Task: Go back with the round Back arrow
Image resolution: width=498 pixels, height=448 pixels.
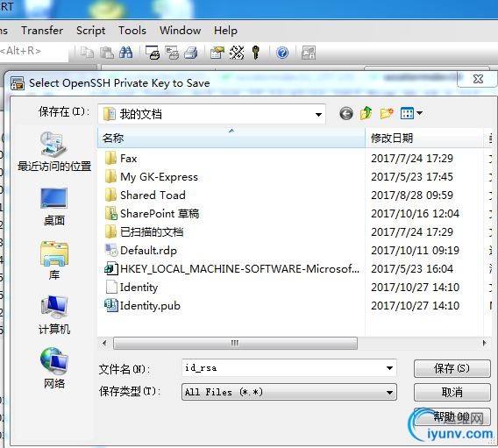Action: (346, 113)
